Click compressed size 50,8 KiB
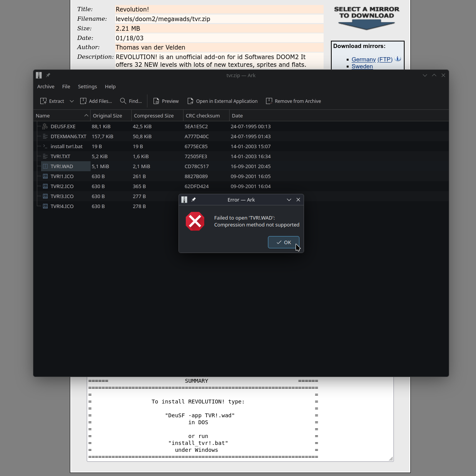The image size is (476, 476). (x=142, y=136)
